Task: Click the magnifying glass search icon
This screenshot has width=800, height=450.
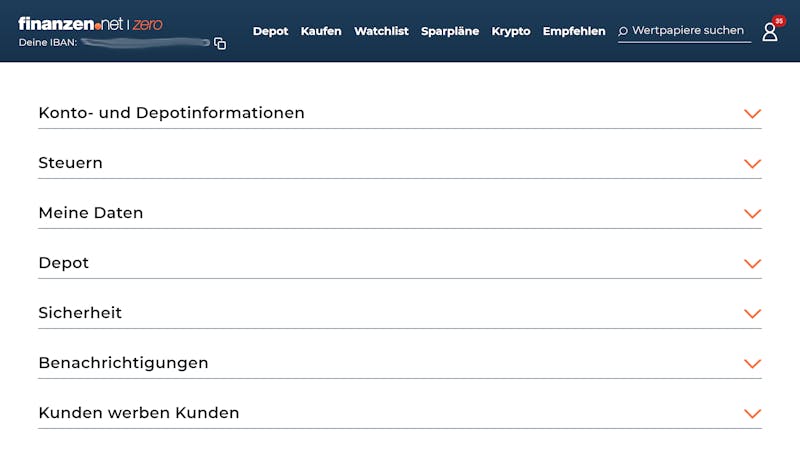Action: 623,31
